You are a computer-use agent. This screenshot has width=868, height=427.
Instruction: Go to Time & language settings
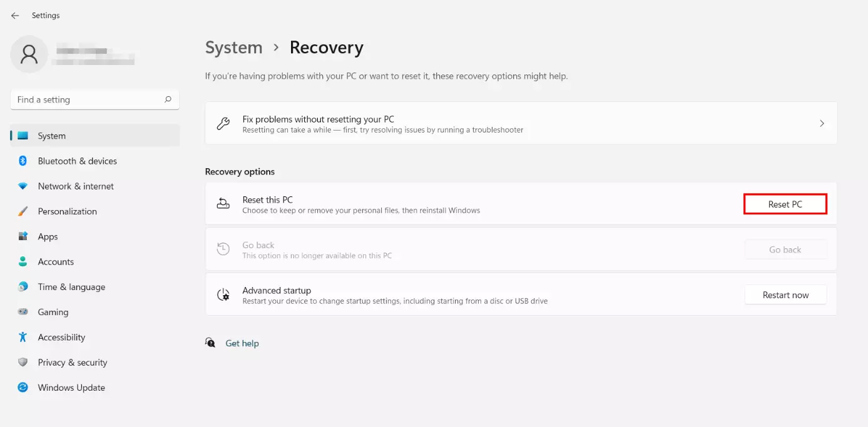click(x=71, y=287)
